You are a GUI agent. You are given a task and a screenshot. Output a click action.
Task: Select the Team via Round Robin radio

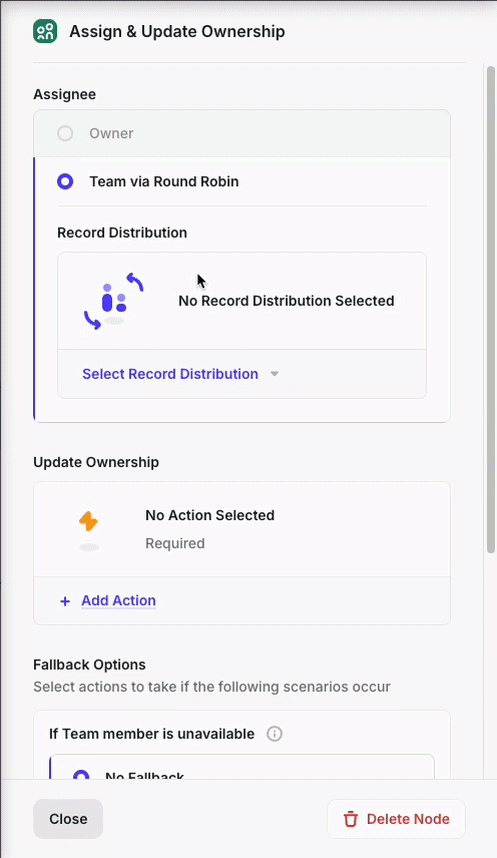point(65,182)
